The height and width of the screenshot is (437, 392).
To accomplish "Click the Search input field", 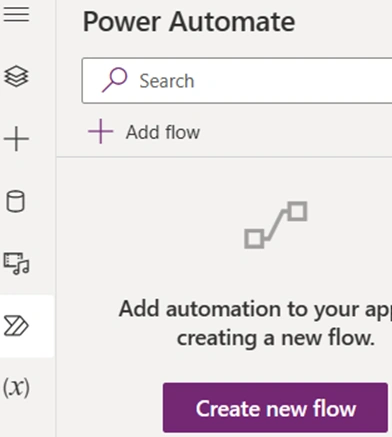I will coord(237,81).
